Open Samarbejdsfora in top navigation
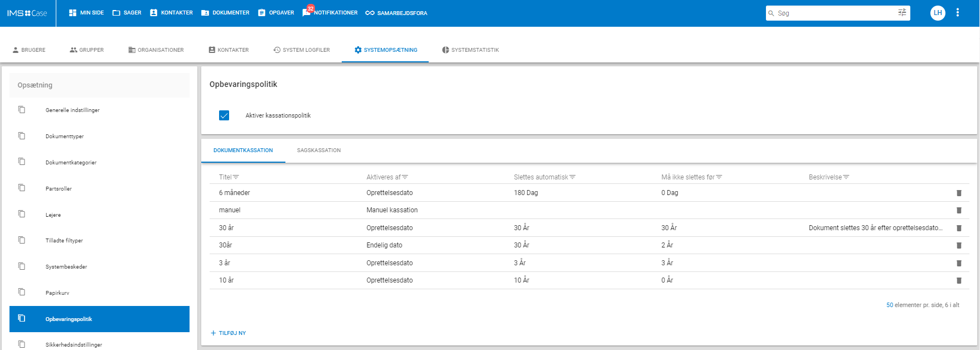980x350 pixels. coord(396,13)
